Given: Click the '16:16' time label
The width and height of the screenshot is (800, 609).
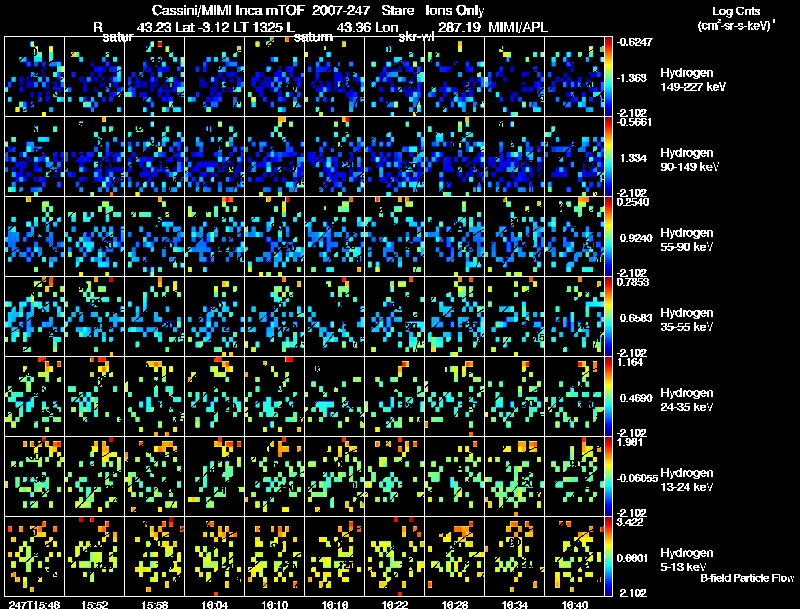Looking at the screenshot, I should (335, 605).
